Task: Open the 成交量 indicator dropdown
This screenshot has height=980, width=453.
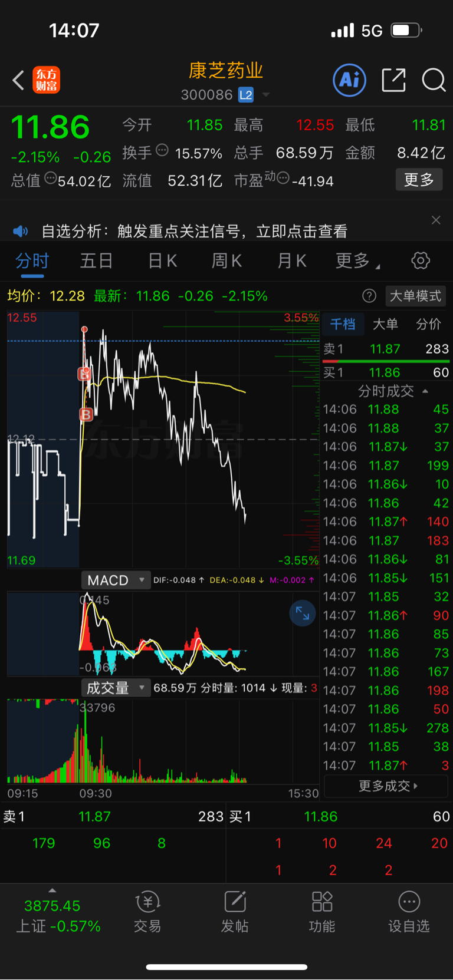Action: [116, 688]
